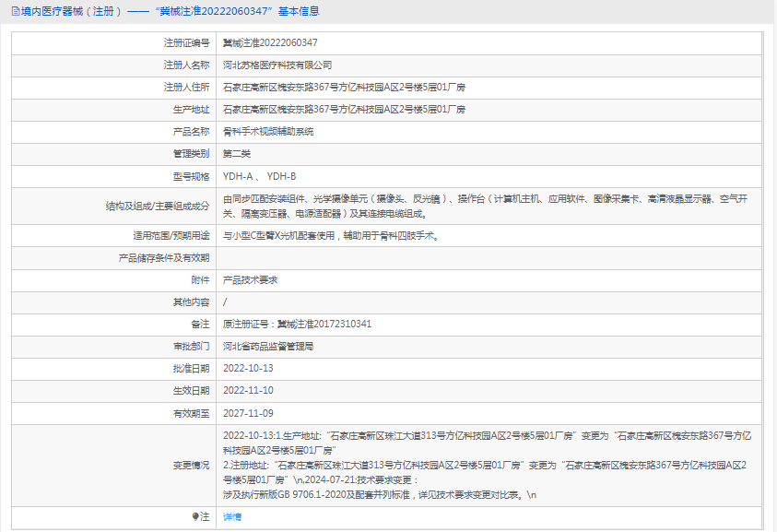
Task: Click the 产品储存条件及有效期 label
Action: (163, 258)
